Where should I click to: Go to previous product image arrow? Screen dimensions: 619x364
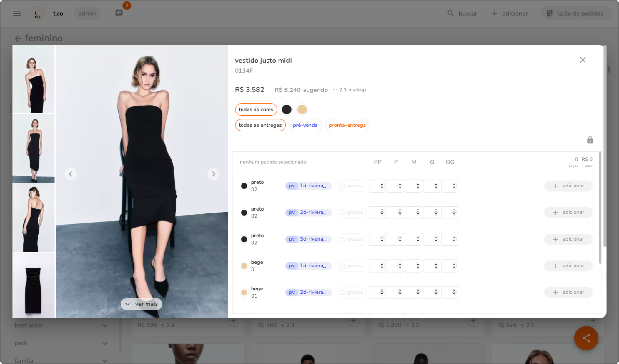pyautogui.click(x=70, y=174)
